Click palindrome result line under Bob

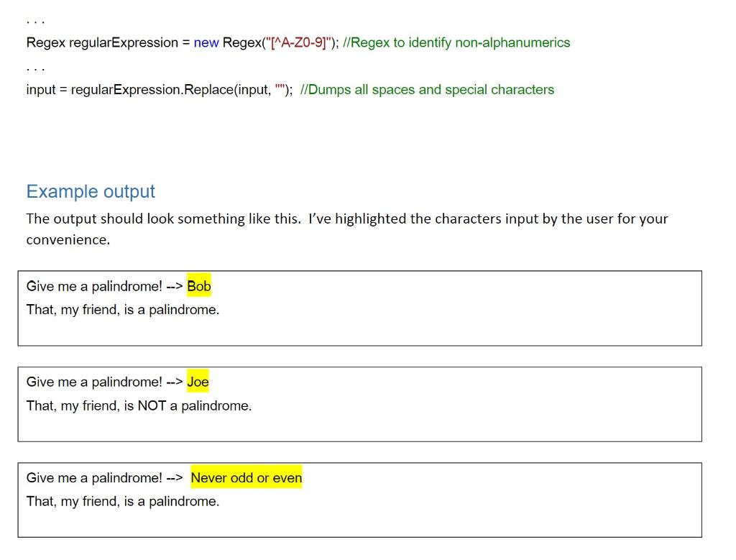pos(123,310)
